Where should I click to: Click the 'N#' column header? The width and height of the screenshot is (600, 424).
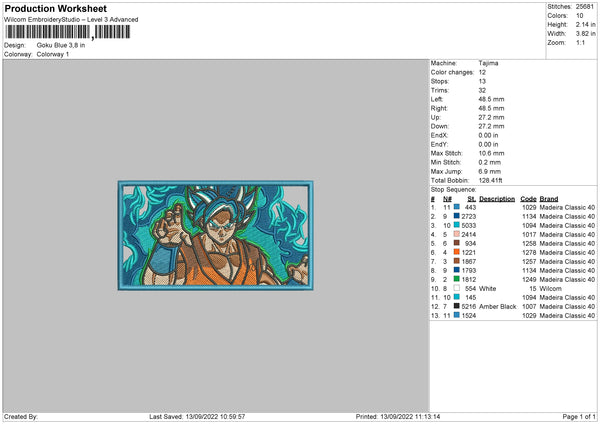pos(447,199)
